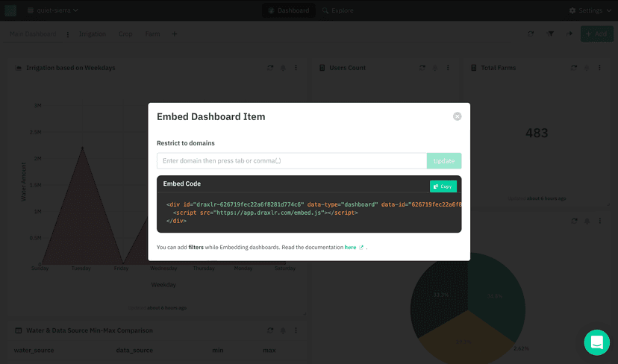
Task: Click the embed code text block
Action: click(309, 213)
